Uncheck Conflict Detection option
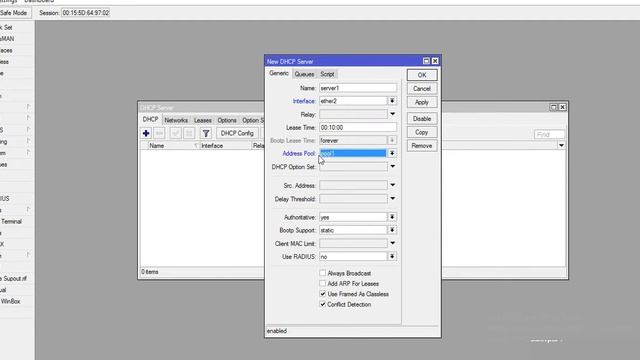The height and width of the screenshot is (360, 640). tap(322, 304)
